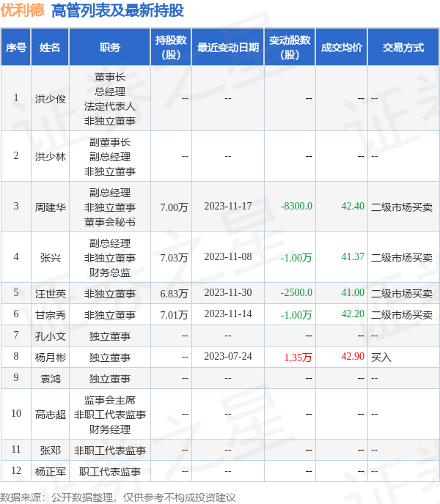Viewport: 440px width, 504px height.
Task: Click 非独立董事 in 汪世英's row
Action: [x=110, y=294]
